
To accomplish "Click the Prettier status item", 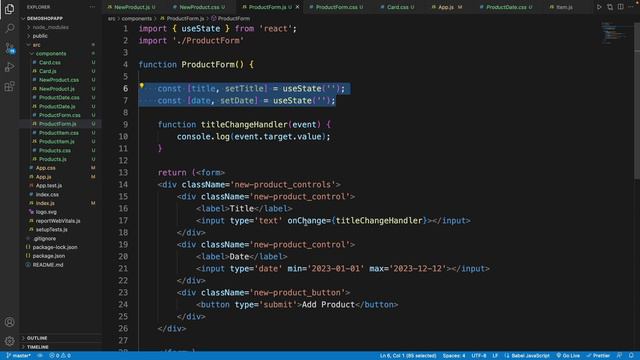I will point(598,356).
